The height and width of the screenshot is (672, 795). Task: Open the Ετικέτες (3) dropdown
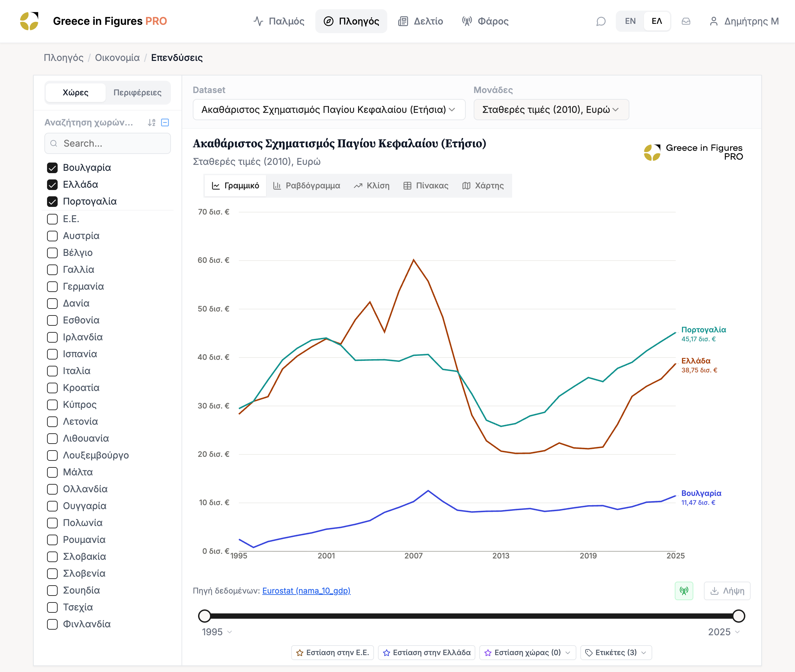tap(616, 653)
